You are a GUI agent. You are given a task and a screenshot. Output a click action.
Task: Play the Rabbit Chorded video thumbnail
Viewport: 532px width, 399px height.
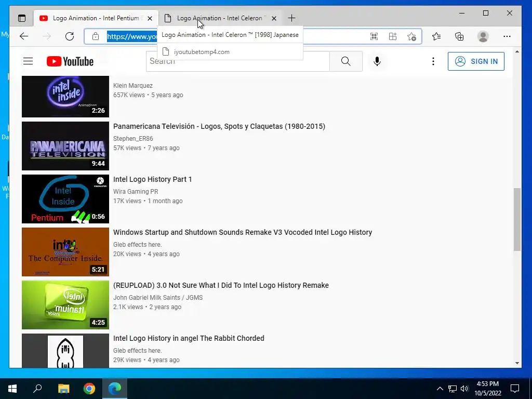click(x=65, y=351)
